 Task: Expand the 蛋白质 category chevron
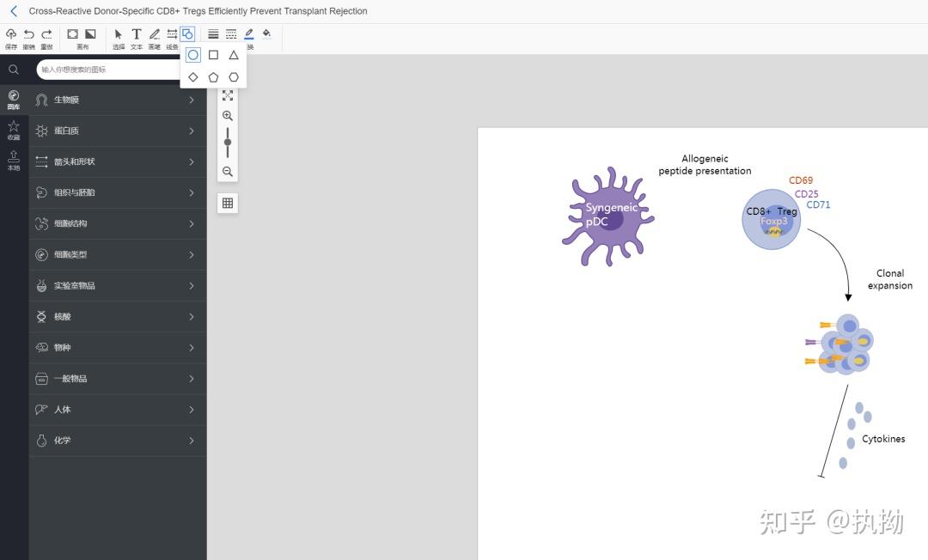pyautogui.click(x=192, y=131)
